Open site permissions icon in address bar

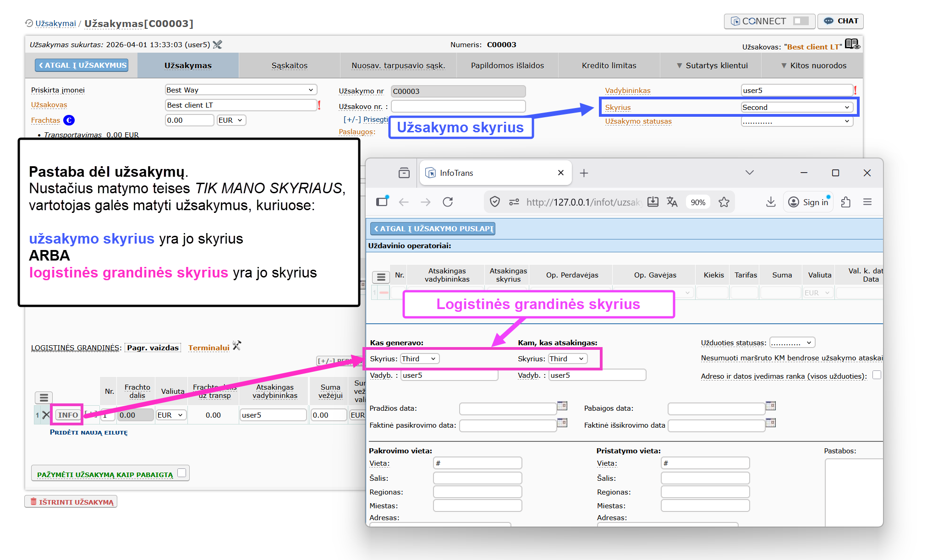pyautogui.click(x=514, y=202)
